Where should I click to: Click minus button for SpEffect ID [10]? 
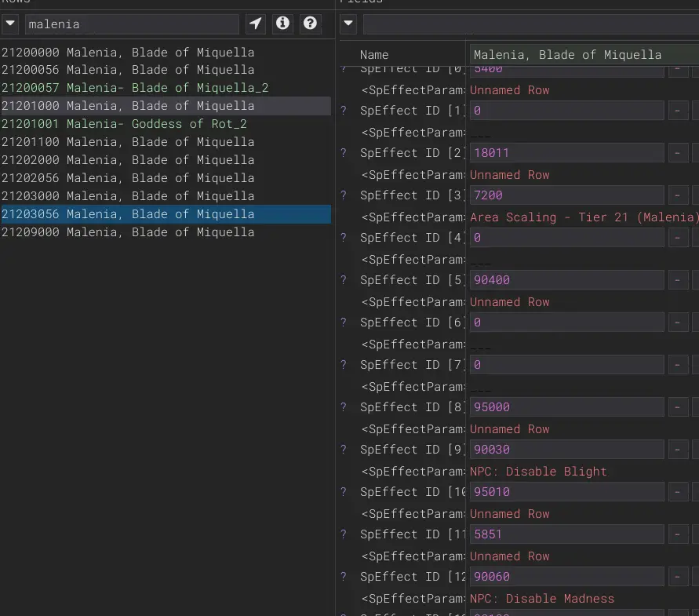(678, 492)
